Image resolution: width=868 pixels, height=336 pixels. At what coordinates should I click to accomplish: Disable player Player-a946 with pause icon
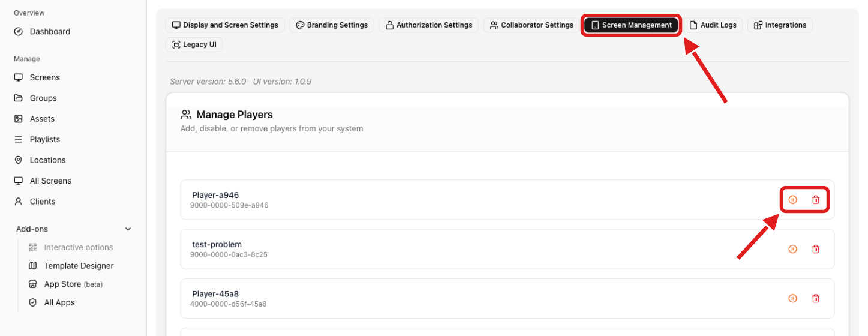pos(793,200)
